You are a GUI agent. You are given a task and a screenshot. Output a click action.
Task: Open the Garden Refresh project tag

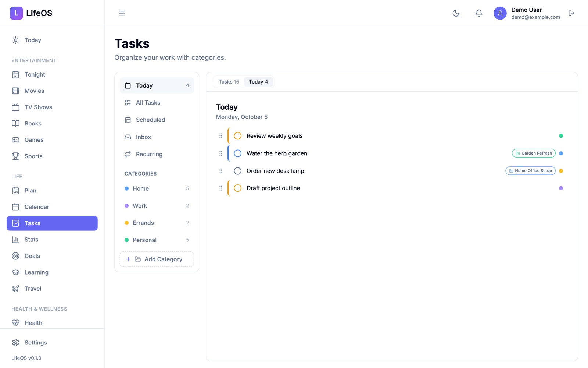(x=534, y=153)
